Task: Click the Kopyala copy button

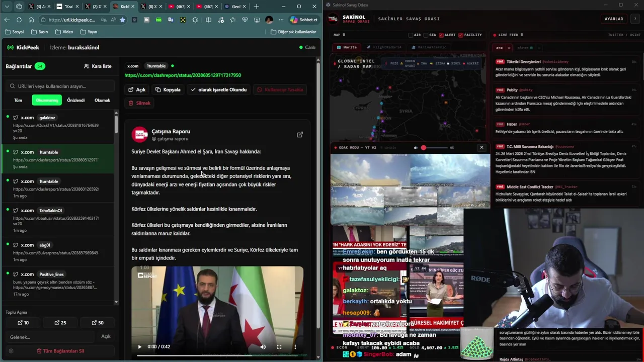Action: (168, 89)
